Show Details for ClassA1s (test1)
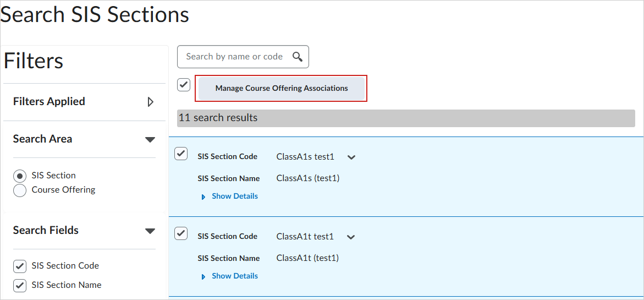644x300 pixels. click(x=235, y=197)
